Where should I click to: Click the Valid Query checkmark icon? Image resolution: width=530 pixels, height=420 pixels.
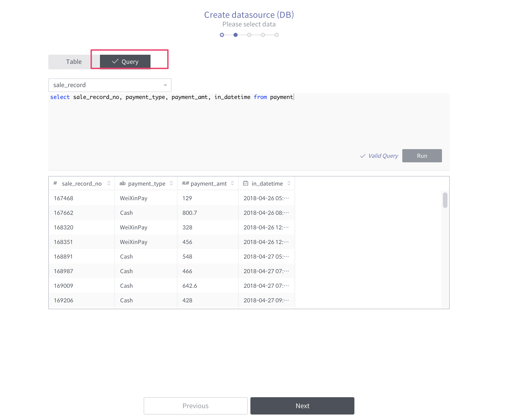[x=362, y=156]
